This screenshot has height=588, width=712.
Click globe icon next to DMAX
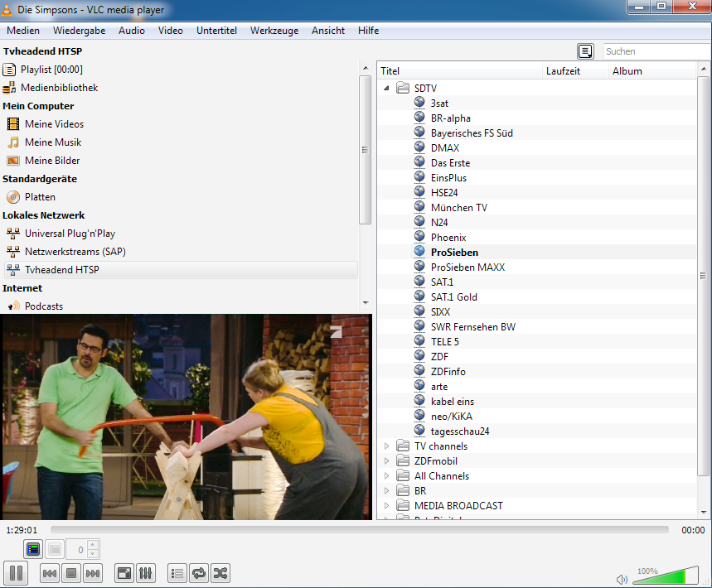[419, 147]
